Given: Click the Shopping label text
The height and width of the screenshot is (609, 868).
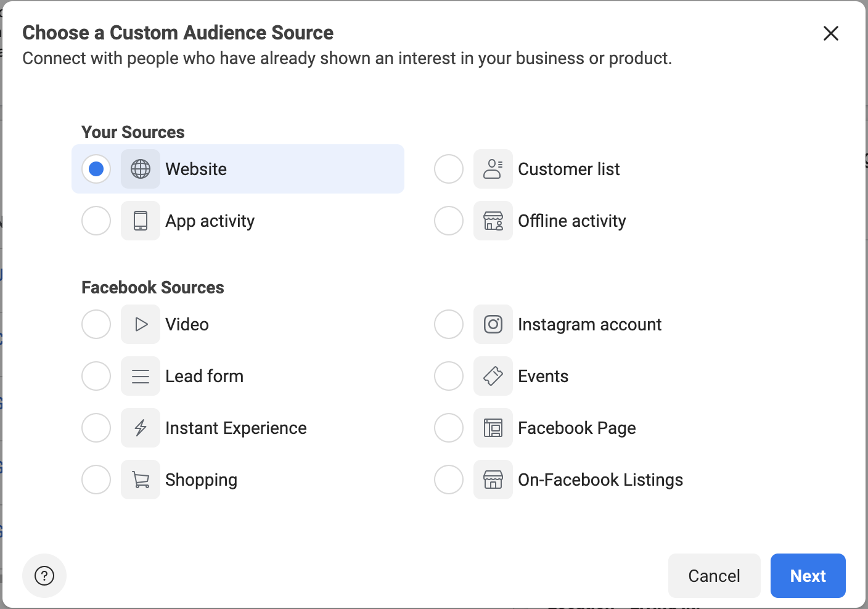Looking at the screenshot, I should click(202, 480).
